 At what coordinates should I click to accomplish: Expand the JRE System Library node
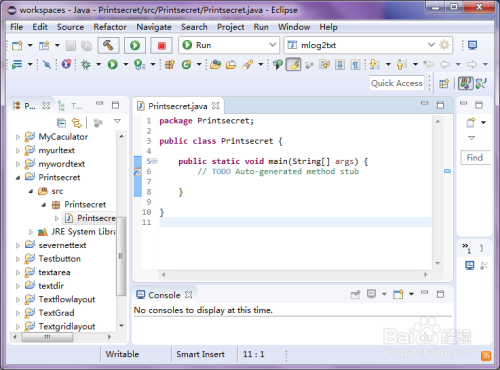tap(31, 232)
